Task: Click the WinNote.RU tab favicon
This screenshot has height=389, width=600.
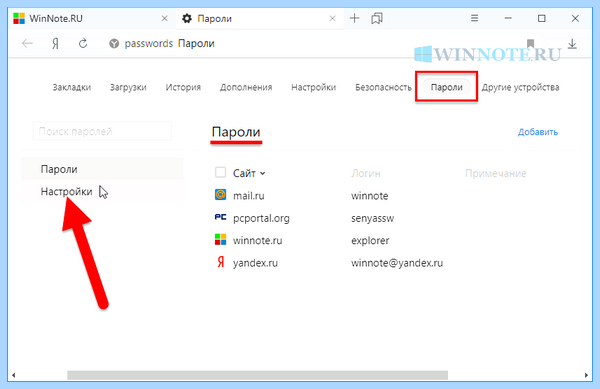Action: [19, 18]
